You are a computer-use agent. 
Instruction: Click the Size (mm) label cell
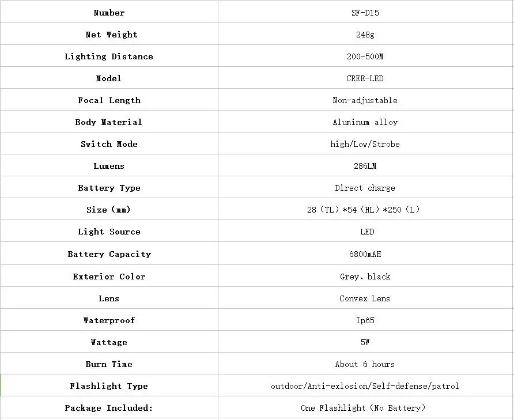109,209
